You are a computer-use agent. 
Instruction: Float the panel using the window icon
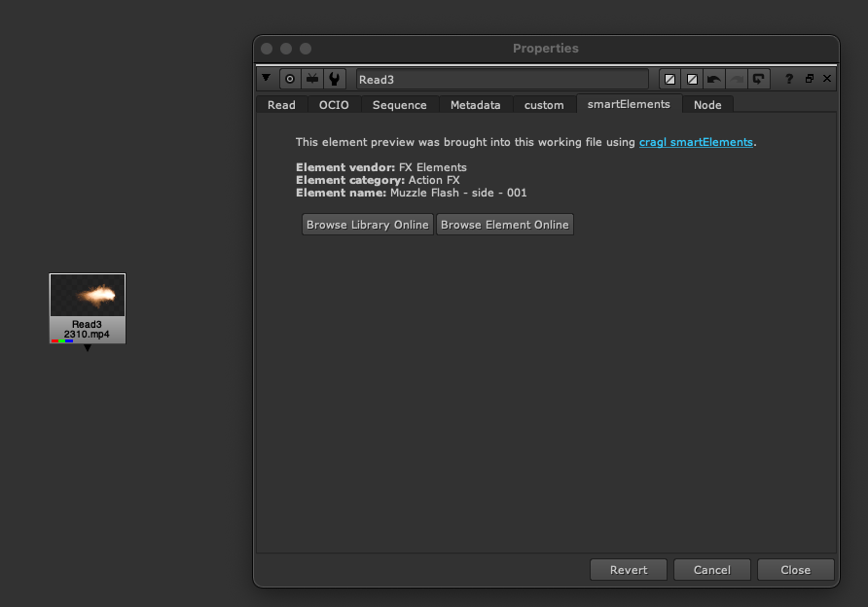click(x=809, y=79)
